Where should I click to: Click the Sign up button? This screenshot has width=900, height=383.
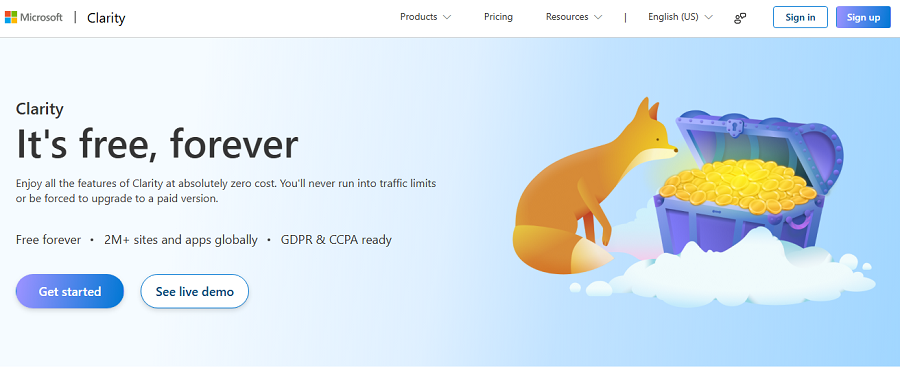(x=863, y=17)
